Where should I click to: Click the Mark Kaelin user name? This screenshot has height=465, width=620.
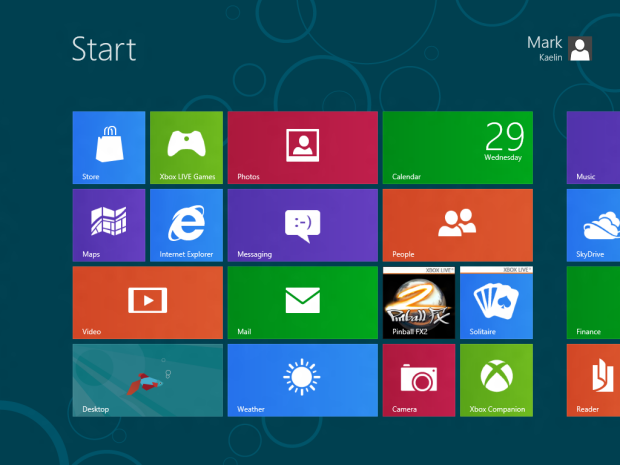coord(544,49)
